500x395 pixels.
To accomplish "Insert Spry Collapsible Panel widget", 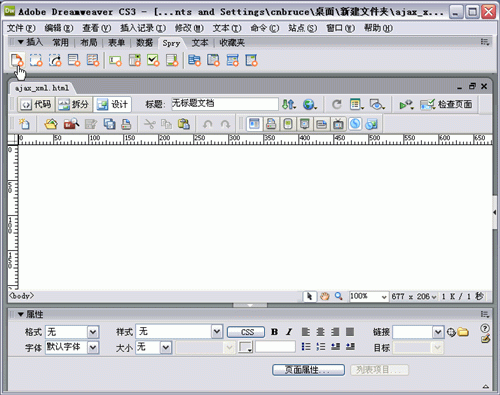I will (251, 60).
